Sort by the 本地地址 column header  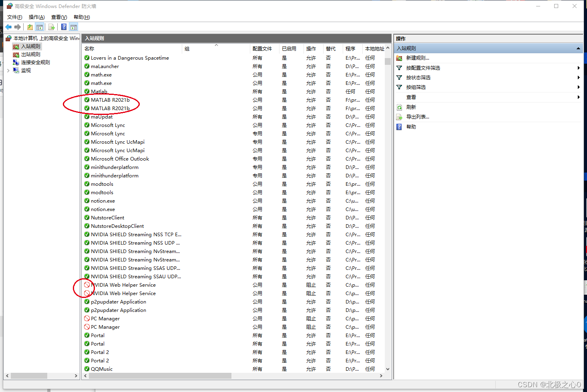[x=374, y=49]
